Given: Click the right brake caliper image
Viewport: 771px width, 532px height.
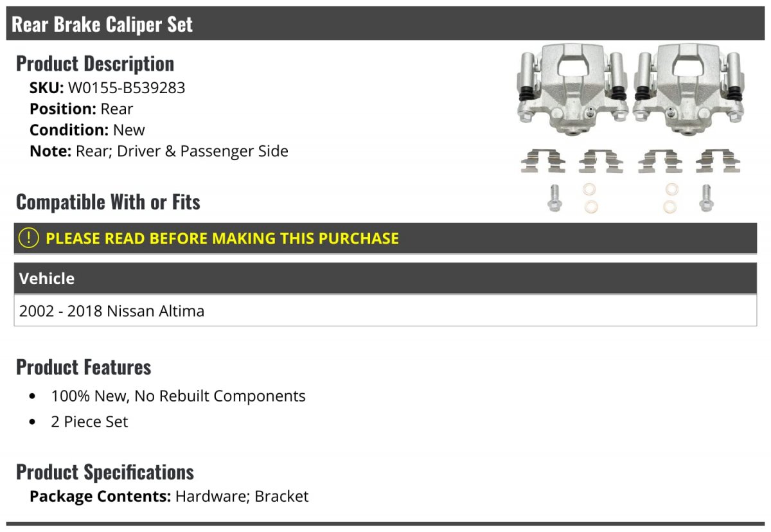Looking at the screenshot, I should 689,89.
